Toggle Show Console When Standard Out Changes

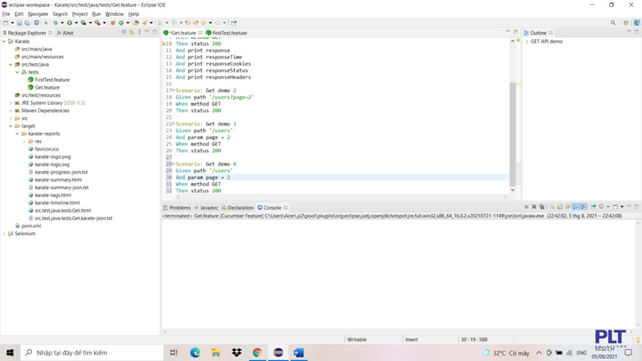[x=576, y=207]
